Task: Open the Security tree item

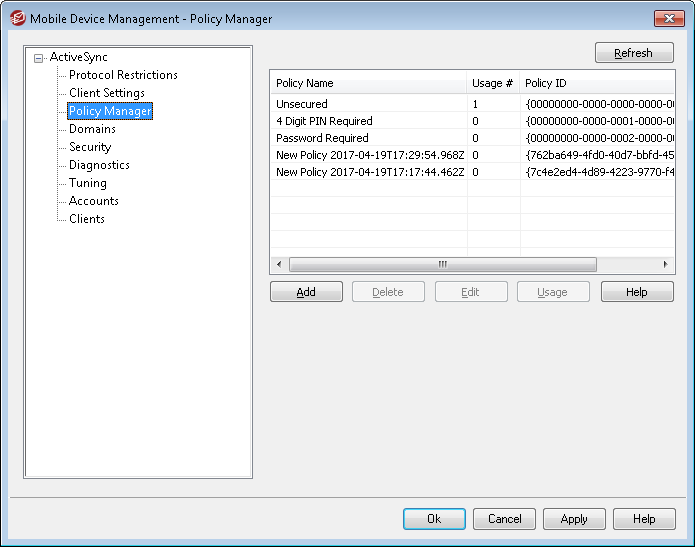Action: [x=90, y=147]
